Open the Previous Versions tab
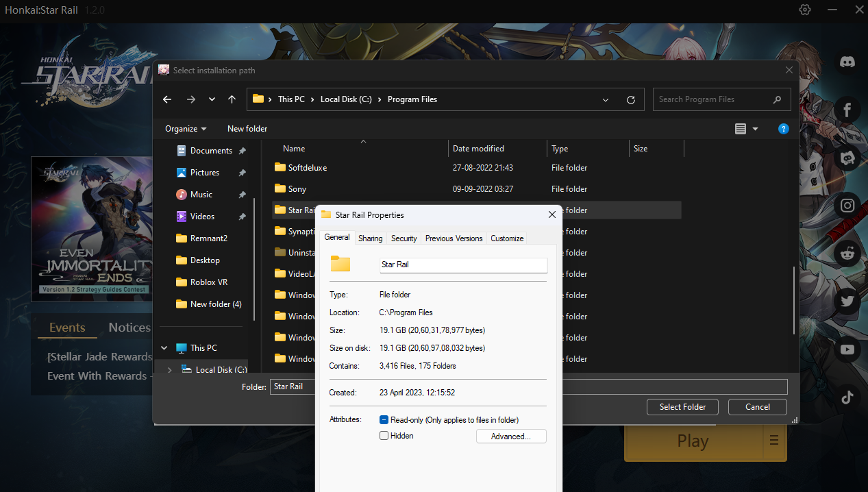Screen dimensions: 868x492 coord(454,238)
